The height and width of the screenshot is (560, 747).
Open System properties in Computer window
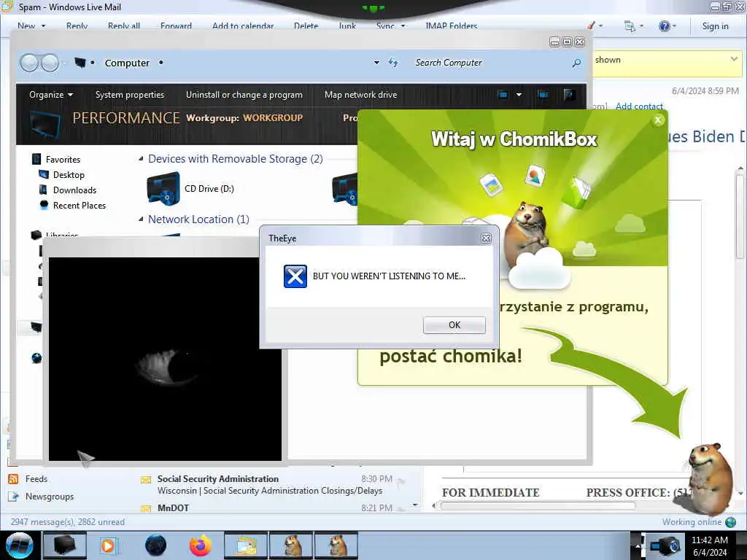[130, 95]
